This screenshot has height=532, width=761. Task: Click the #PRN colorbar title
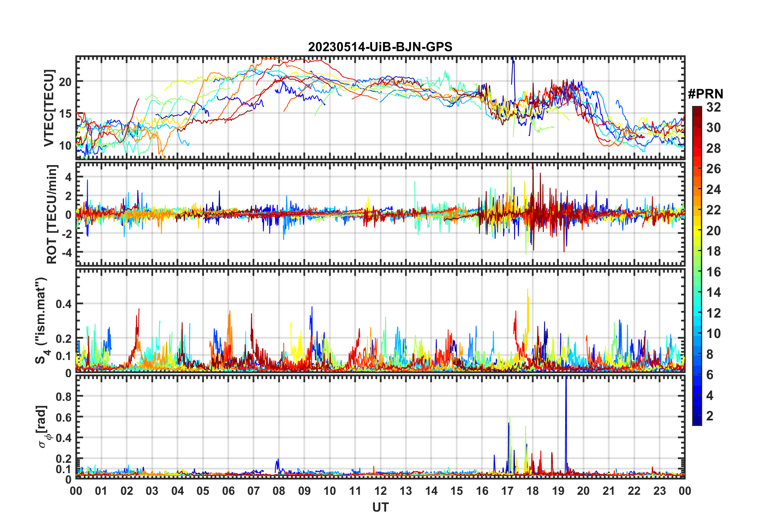(705, 94)
